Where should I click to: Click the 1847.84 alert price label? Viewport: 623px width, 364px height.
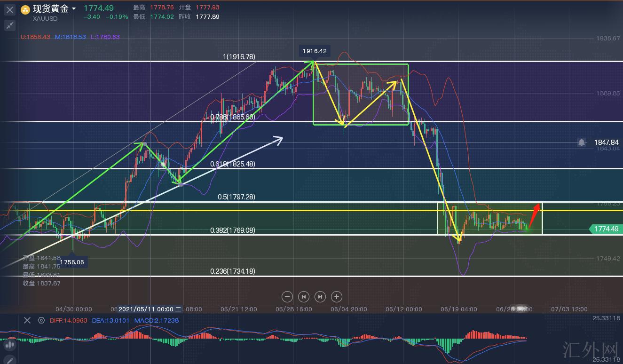coord(606,142)
